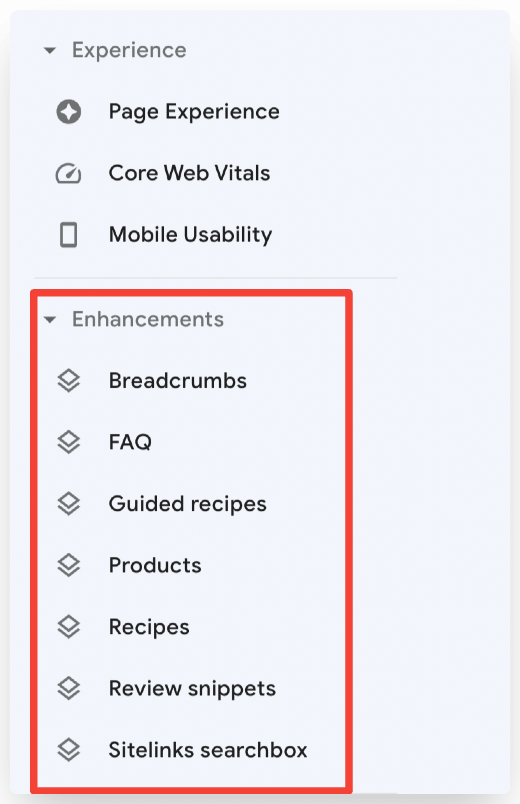Click the Core Web Vitals speedometer icon
The width and height of the screenshot is (520, 804).
pyautogui.click(x=68, y=173)
